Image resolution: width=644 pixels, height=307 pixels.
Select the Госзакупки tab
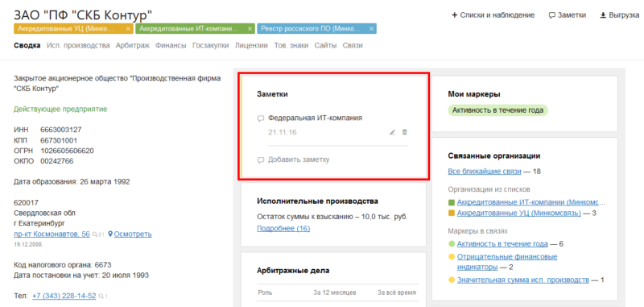pos(210,46)
